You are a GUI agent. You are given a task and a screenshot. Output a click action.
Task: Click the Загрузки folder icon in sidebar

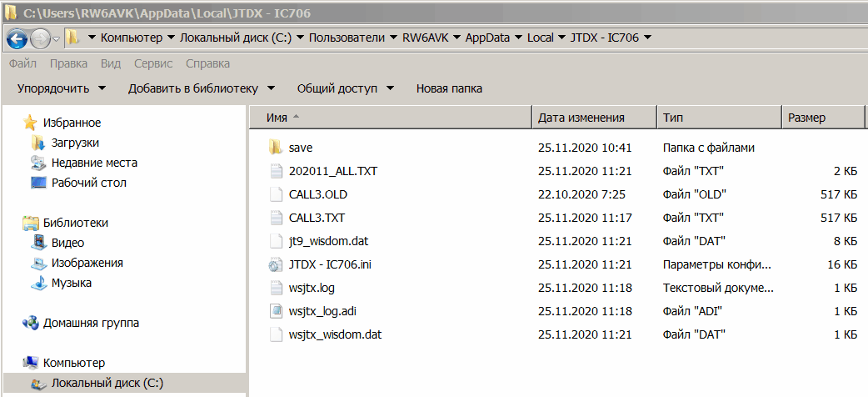[x=38, y=143]
